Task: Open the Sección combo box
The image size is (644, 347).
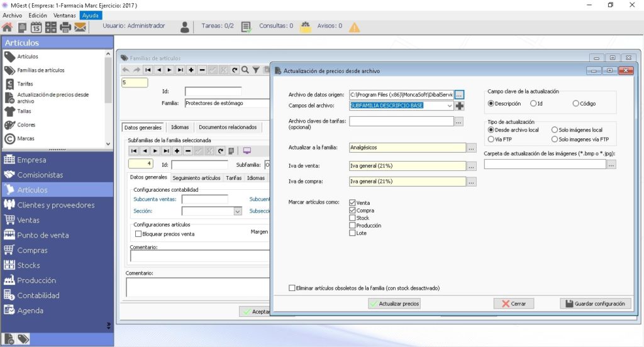Action: [x=237, y=211]
